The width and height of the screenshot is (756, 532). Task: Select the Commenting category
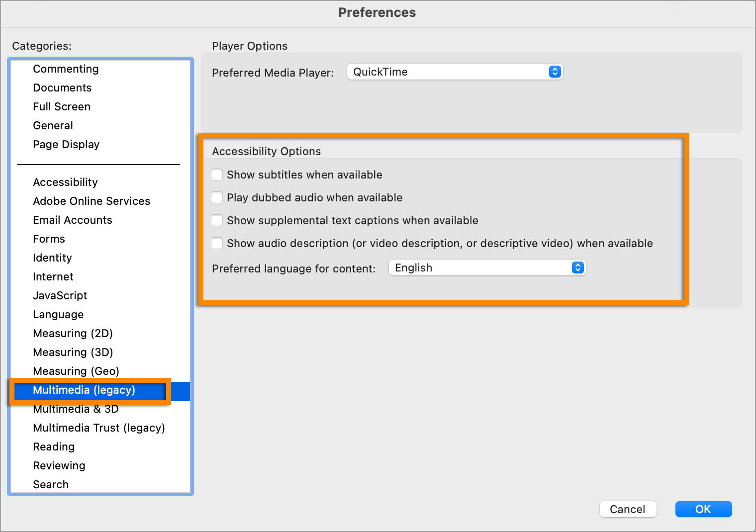point(66,69)
